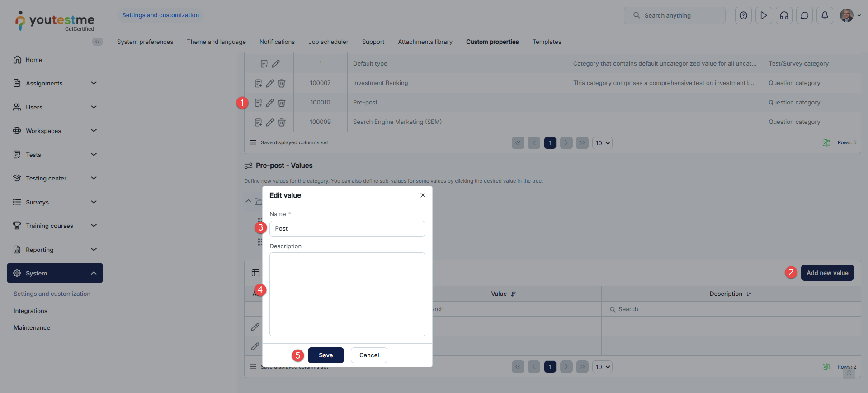Viewport: 868px width, 393px height.
Task: Switch to the Support tab
Action: coord(373,42)
